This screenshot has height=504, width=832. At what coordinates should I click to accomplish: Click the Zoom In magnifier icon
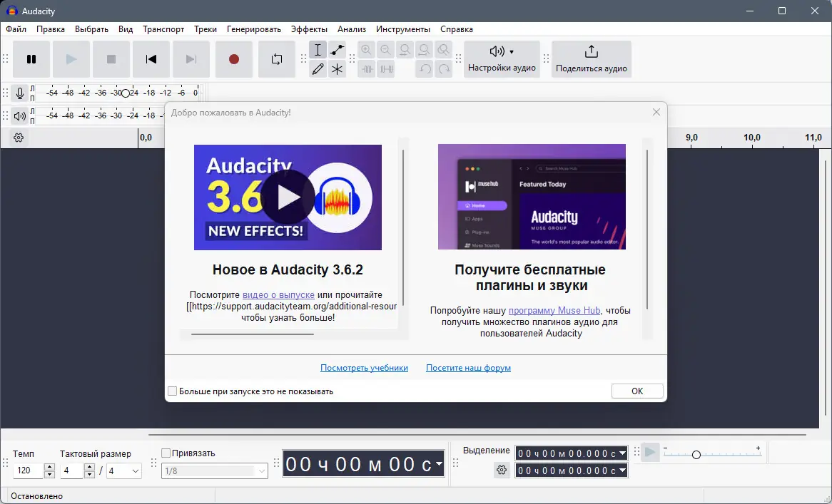(366, 49)
